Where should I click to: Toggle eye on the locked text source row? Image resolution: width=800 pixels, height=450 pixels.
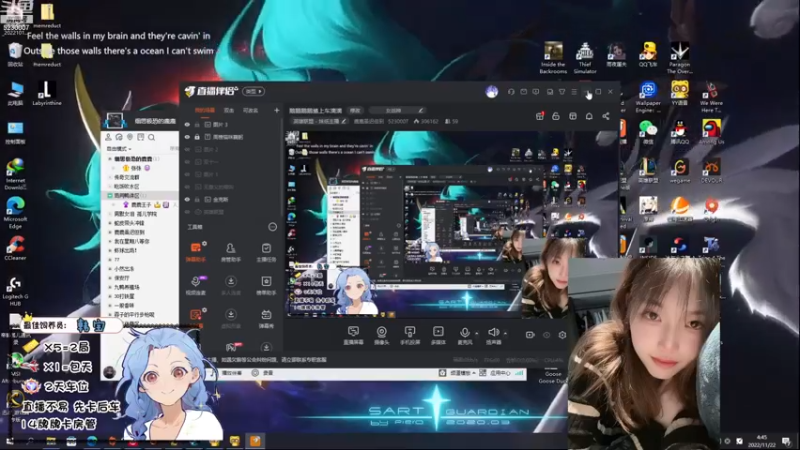pos(187,137)
